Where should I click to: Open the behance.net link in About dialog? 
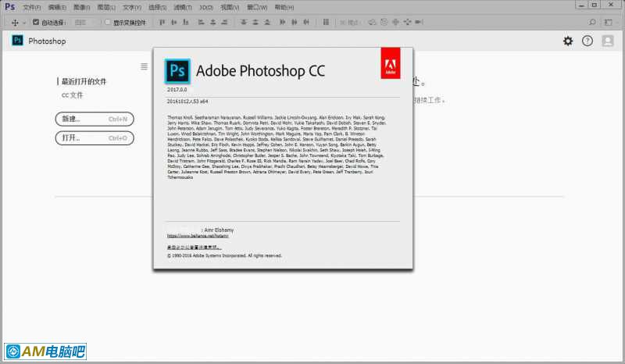point(198,236)
